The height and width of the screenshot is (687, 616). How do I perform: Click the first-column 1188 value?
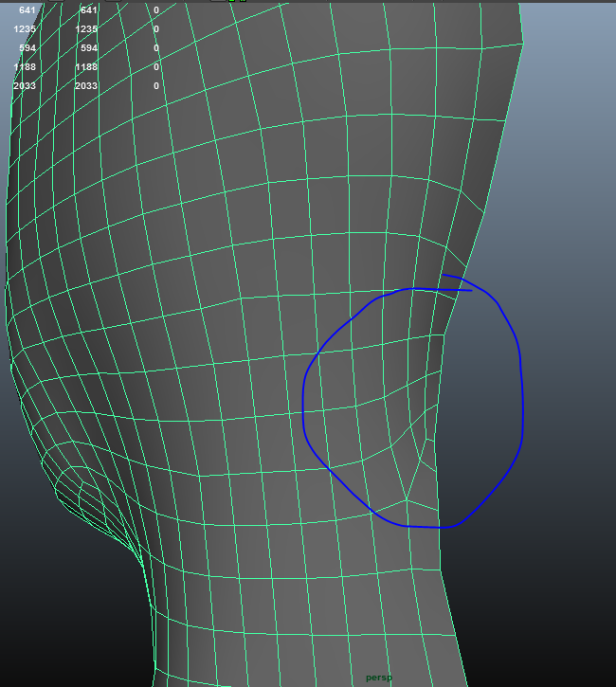pos(25,67)
